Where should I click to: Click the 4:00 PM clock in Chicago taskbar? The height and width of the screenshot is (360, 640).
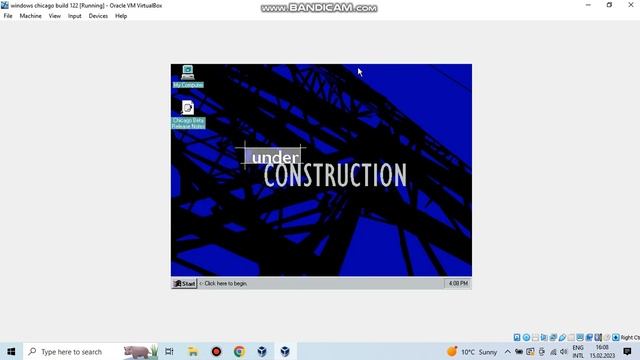click(x=458, y=283)
